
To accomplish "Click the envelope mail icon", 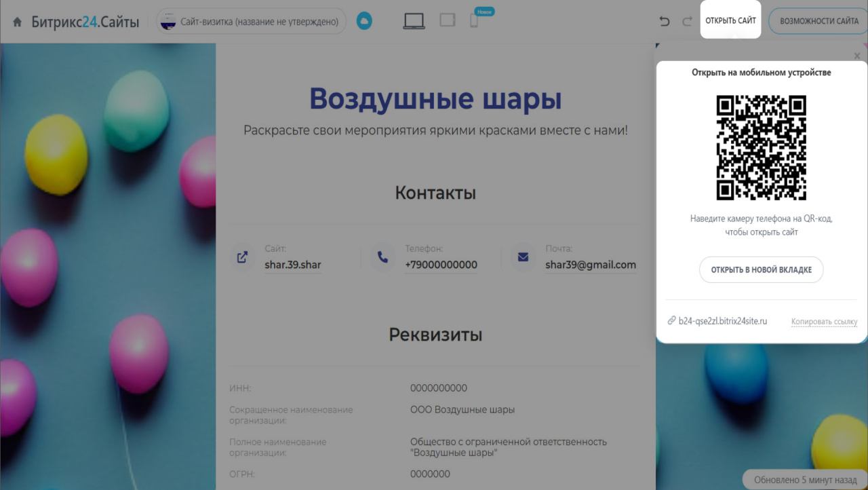I will pyautogui.click(x=523, y=258).
